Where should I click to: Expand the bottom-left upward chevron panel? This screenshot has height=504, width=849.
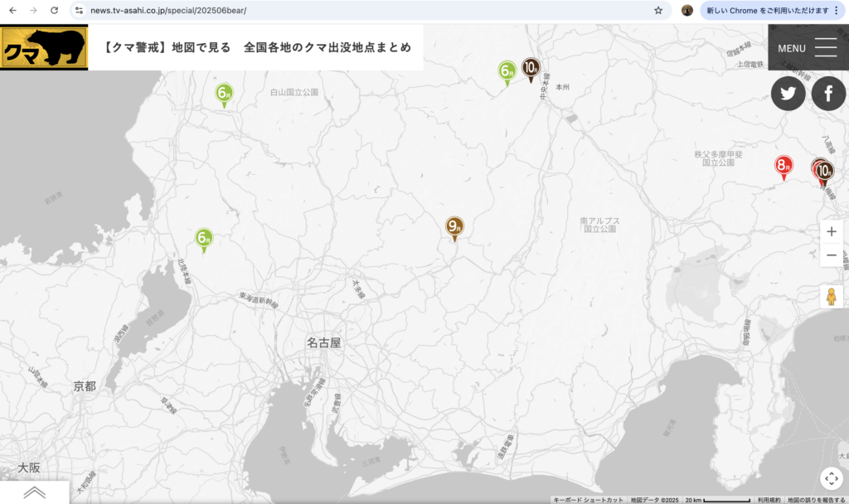click(x=34, y=492)
